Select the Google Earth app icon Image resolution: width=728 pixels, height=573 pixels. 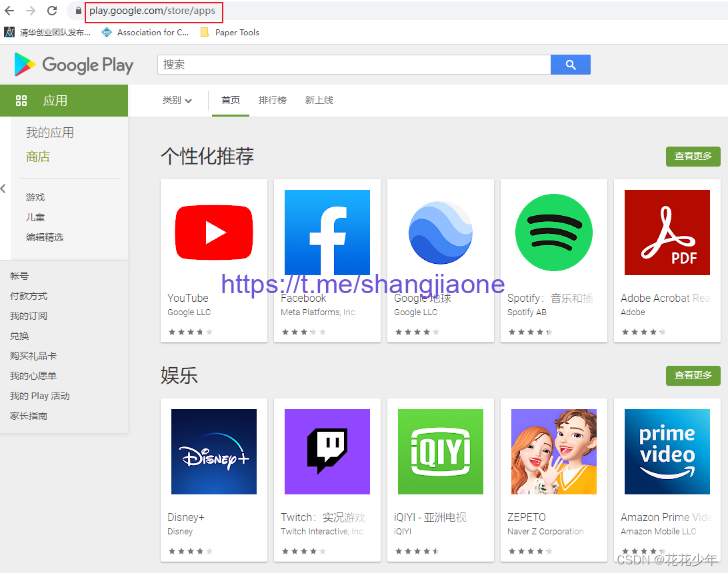441,233
